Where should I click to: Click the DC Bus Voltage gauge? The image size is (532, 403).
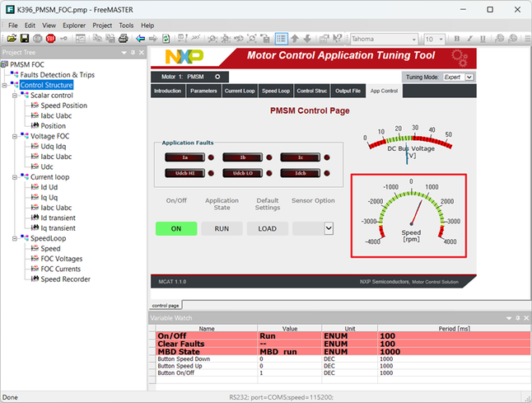pos(408,144)
